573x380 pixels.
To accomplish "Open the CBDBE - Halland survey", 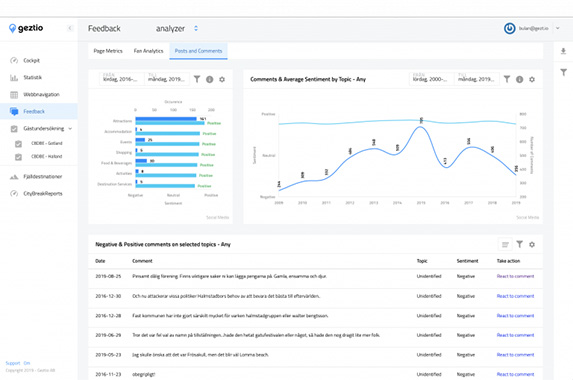I will (x=46, y=156).
